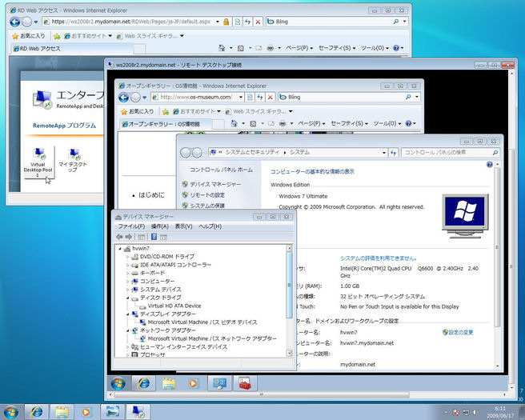Screen dimensions: 525x420
Task: Click システムの評価を利用できません link
Action: 378,258
